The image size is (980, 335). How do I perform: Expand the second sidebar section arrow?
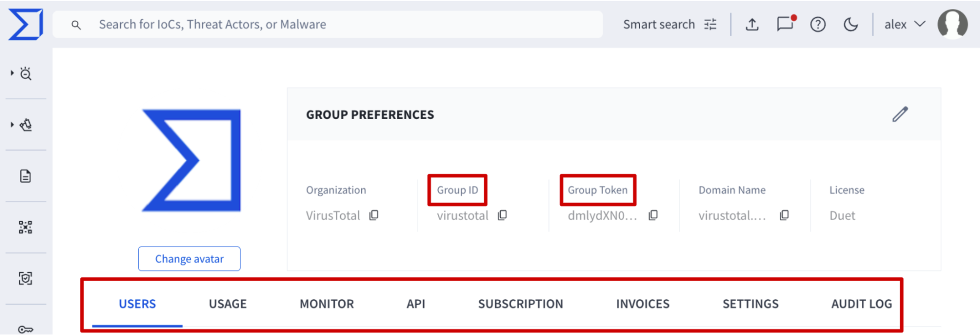[12, 125]
